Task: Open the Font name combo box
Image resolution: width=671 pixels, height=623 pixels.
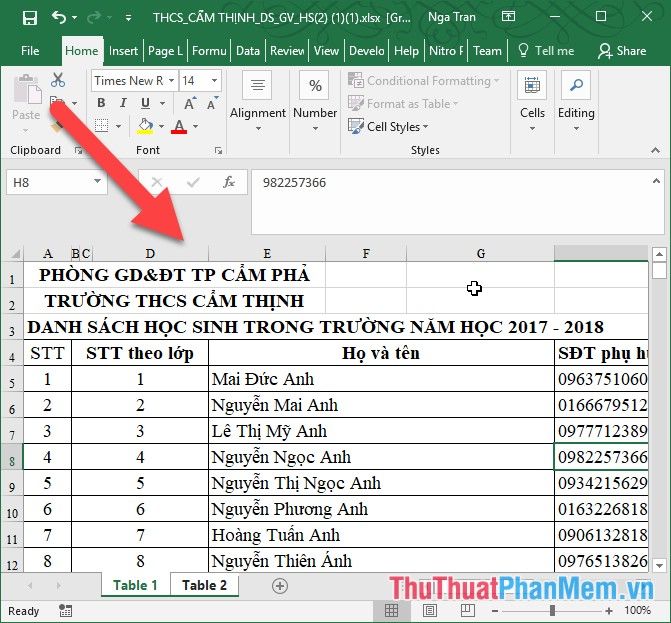Action: pos(134,81)
